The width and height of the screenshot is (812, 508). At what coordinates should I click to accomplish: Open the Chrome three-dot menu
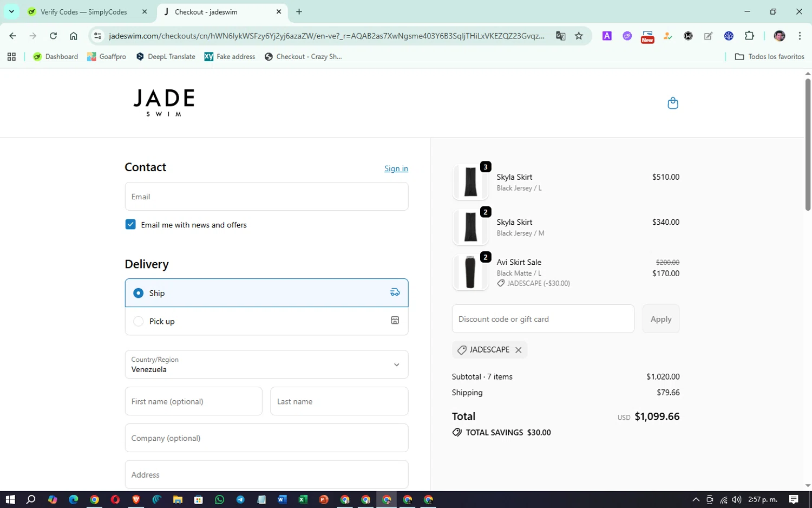tap(800, 36)
